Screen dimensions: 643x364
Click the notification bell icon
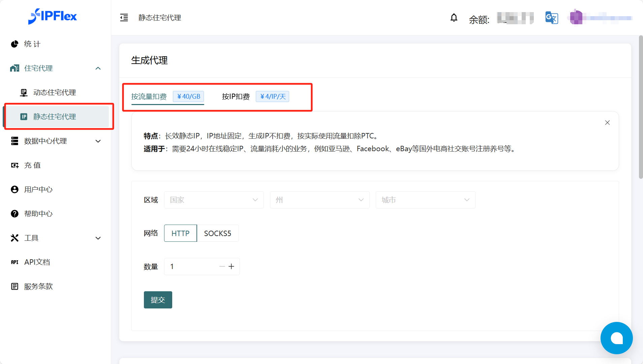454,18
